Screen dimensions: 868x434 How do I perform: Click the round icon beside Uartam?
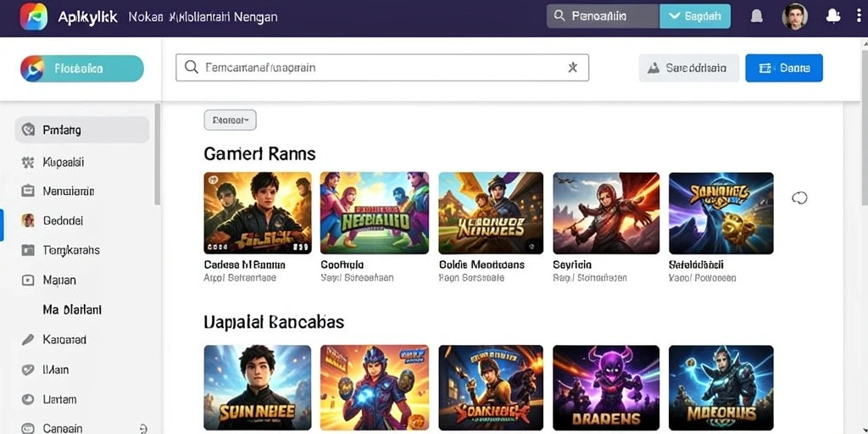point(28,399)
